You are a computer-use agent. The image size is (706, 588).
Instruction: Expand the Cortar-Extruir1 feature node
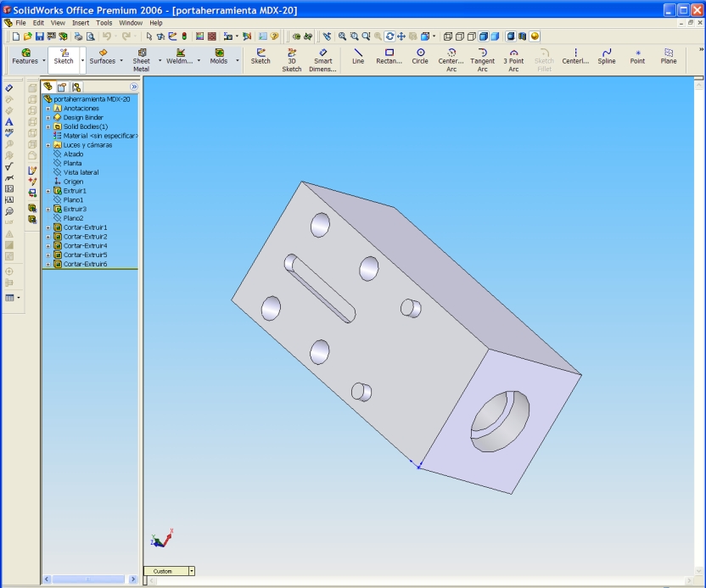(x=48, y=227)
